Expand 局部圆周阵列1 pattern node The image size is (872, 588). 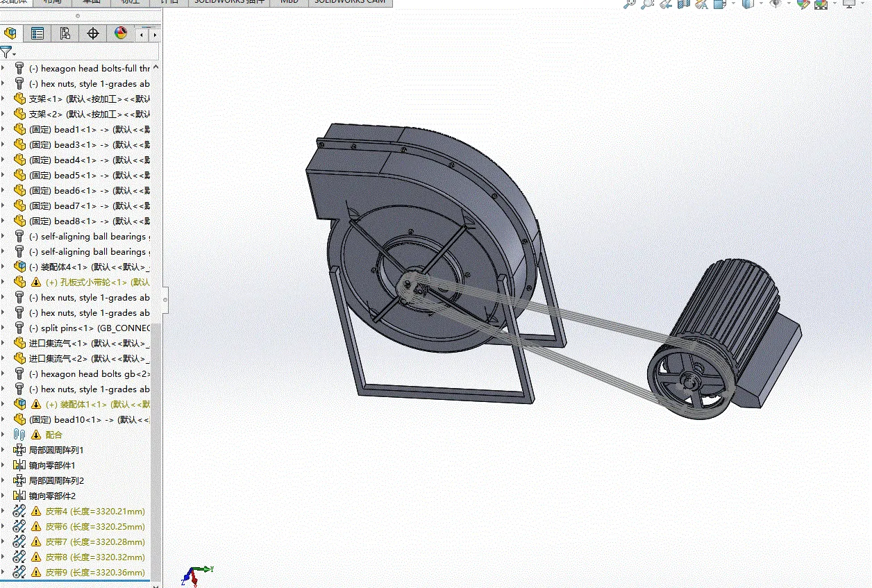click(3, 450)
